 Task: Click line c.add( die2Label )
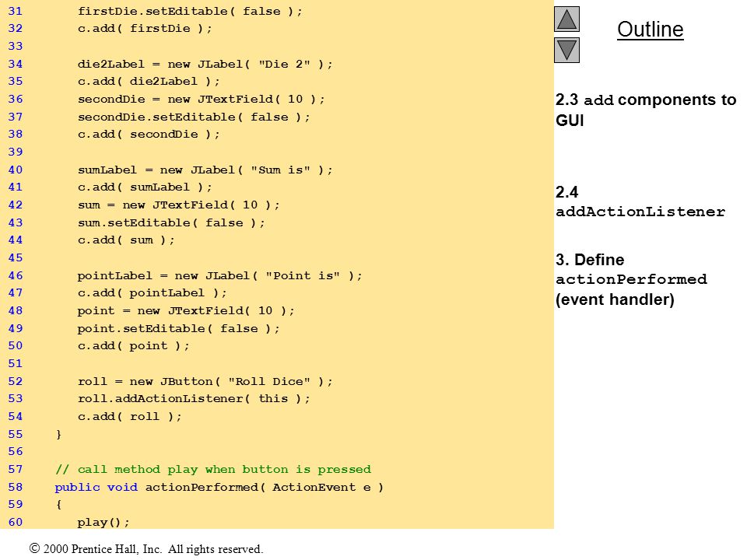[149, 82]
